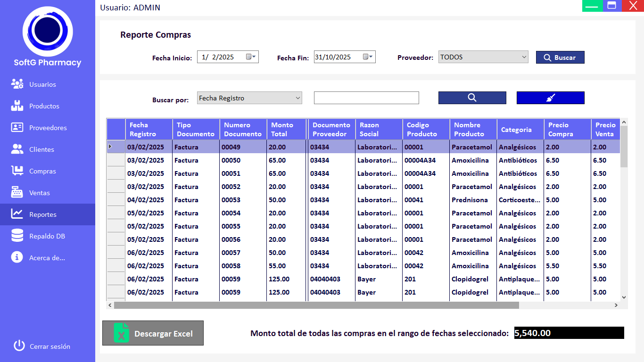Screen dimensions: 644x362
Task: Open the Usuarios section icon
Action: point(17,84)
